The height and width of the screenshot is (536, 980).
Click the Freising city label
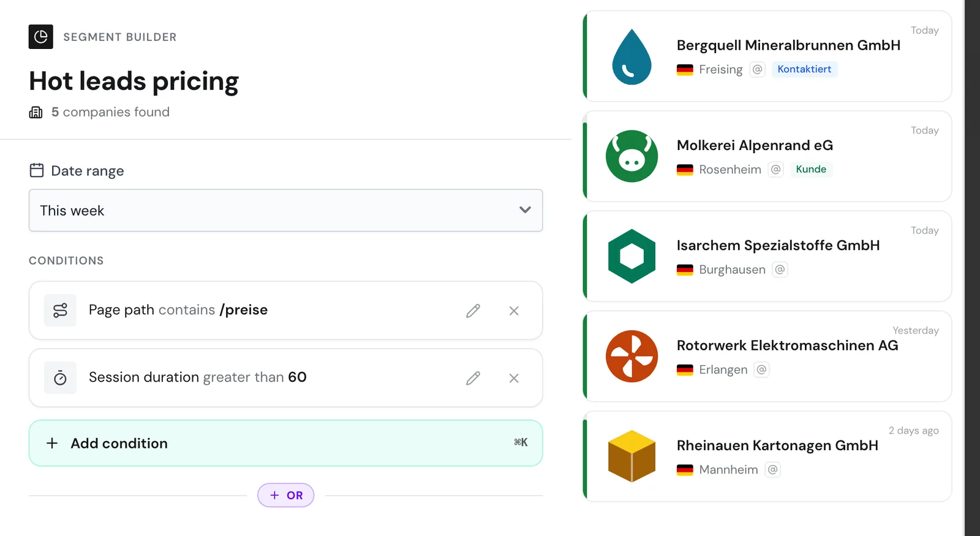tap(720, 69)
